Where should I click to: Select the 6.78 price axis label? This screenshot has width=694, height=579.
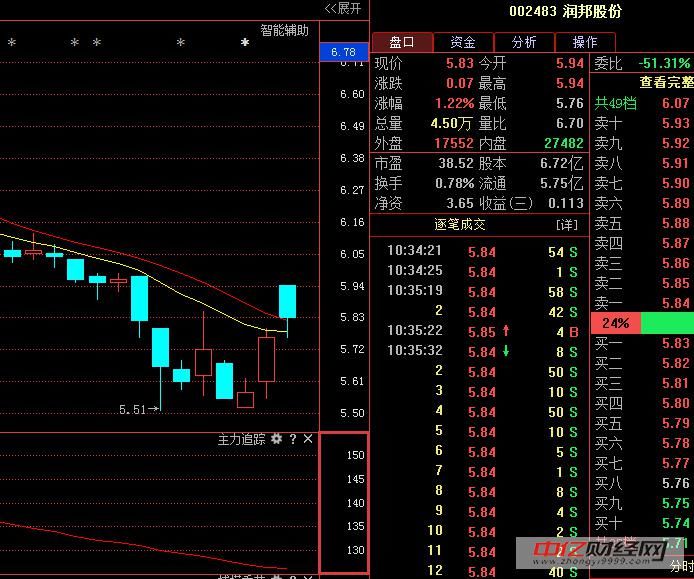tap(343, 52)
